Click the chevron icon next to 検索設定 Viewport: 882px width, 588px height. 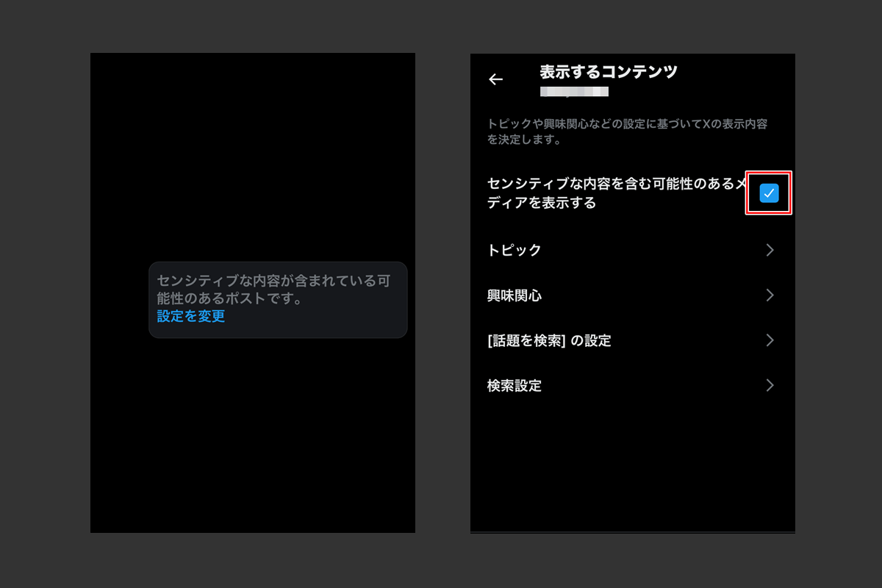[770, 385]
